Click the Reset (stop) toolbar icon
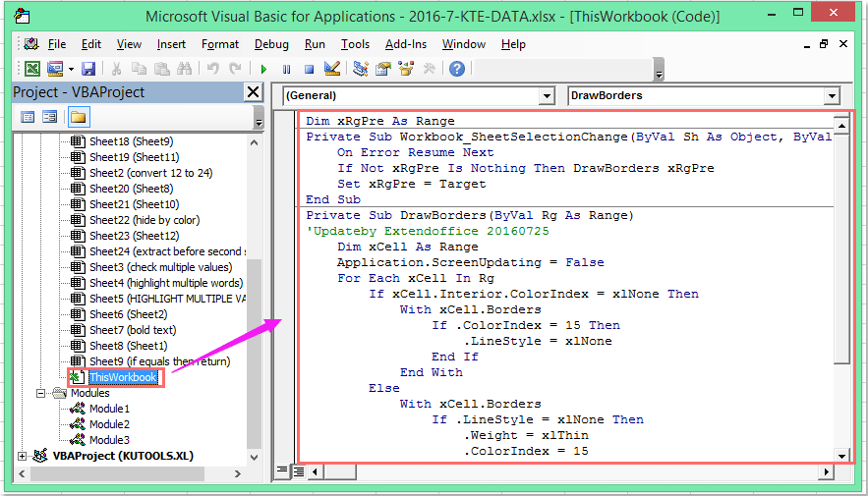 pyautogui.click(x=309, y=69)
